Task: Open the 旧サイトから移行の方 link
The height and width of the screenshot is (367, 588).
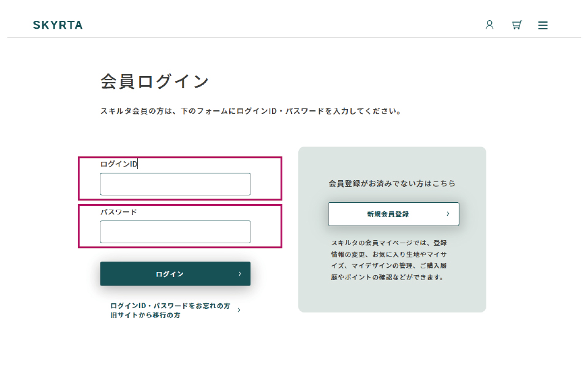Action: pyautogui.click(x=145, y=315)
